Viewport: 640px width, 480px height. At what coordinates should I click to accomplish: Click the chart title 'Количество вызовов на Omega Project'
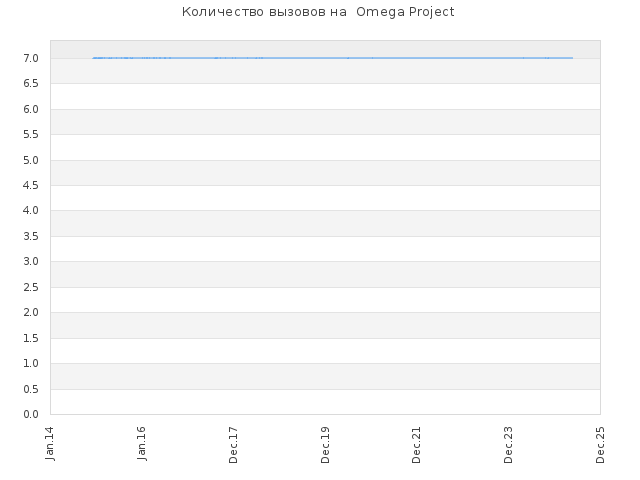coord(318,12)
